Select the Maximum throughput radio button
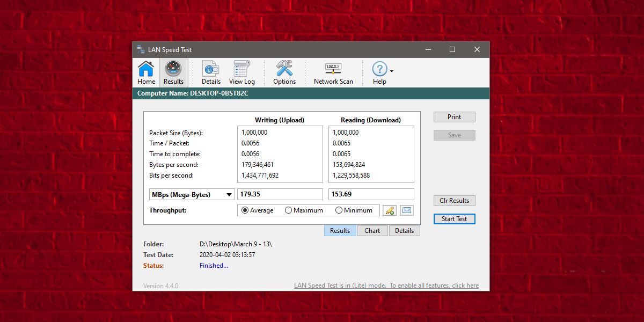The width and height of the screenshot is (644, 322). click(x=304, y=210)
